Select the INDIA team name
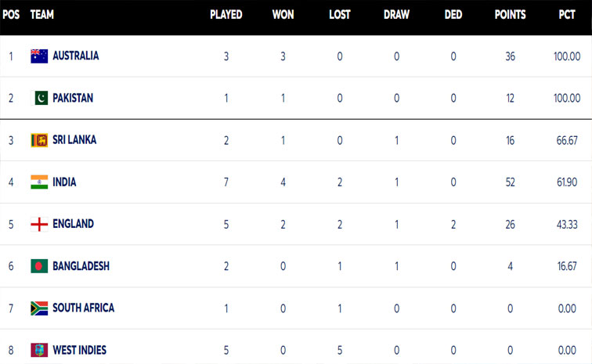The height and width of the screenshot is (364, 592). tap(64, 182)
